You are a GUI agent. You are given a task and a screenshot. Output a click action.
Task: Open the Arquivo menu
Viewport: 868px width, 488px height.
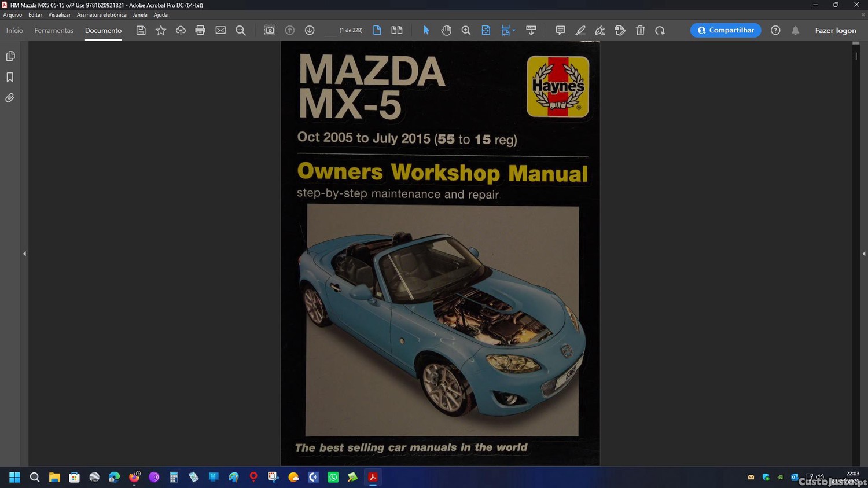(13, 14)
